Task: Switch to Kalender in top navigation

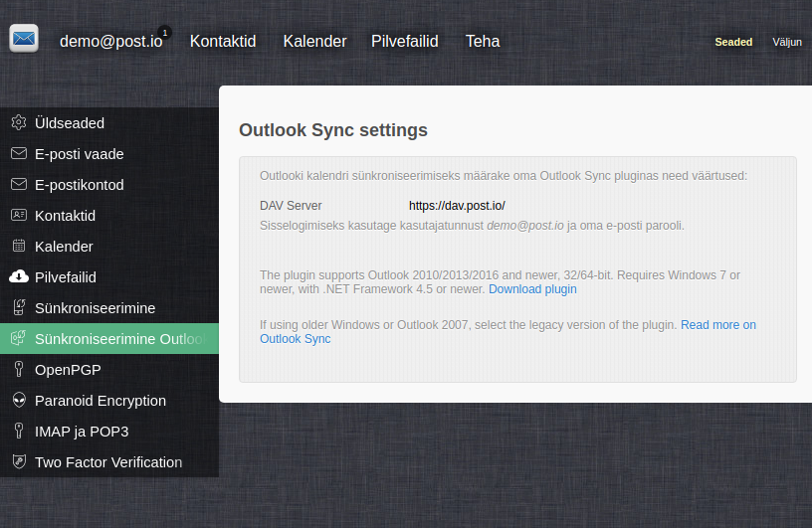Action: (314, 42)
